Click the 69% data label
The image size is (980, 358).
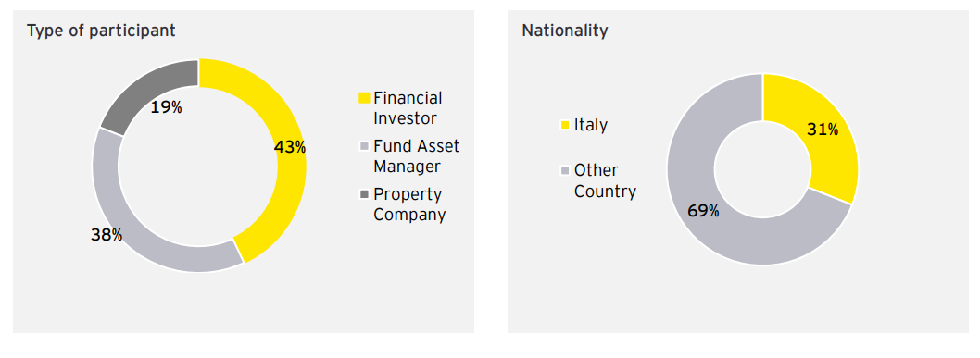pyautogui.click(x=703, y=211)
